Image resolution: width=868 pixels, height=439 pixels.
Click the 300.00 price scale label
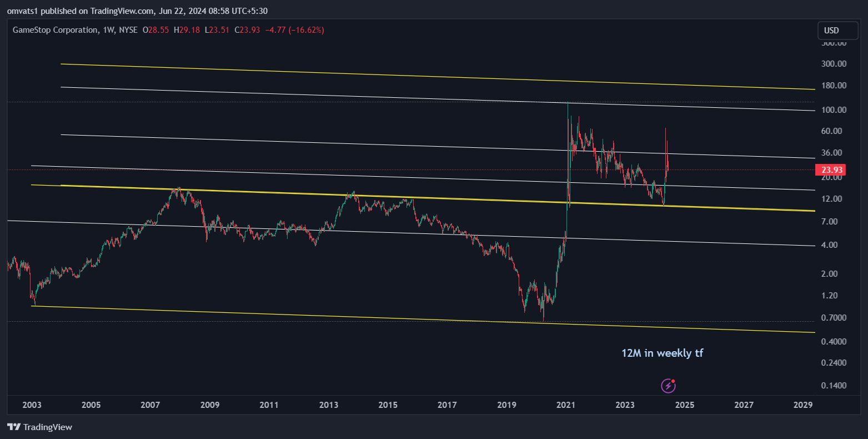tap(834, 64)
